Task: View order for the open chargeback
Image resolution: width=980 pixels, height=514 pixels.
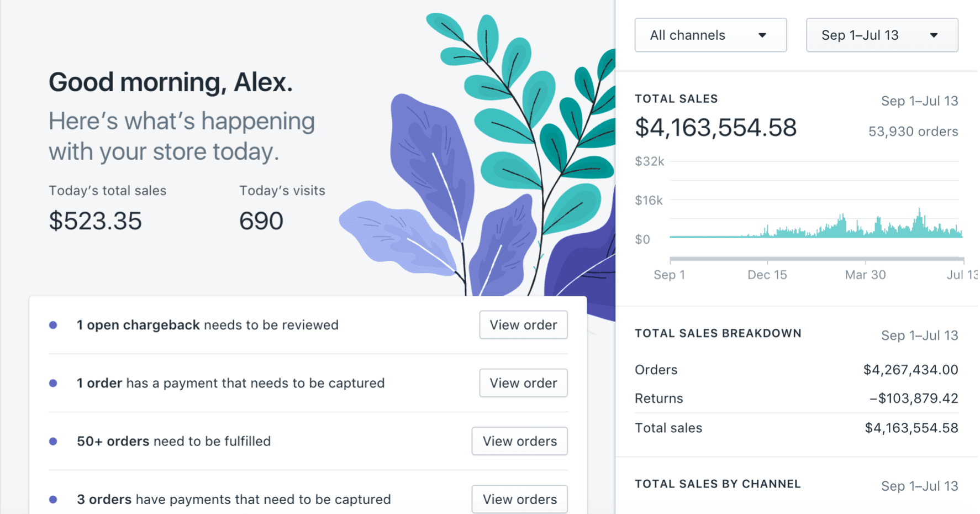Action: (523, 325)
